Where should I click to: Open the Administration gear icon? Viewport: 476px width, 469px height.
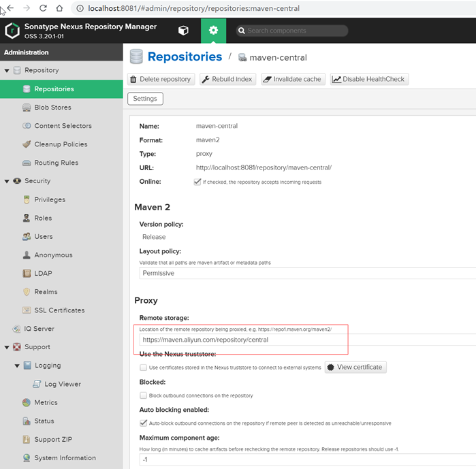[x=213, y=31]
